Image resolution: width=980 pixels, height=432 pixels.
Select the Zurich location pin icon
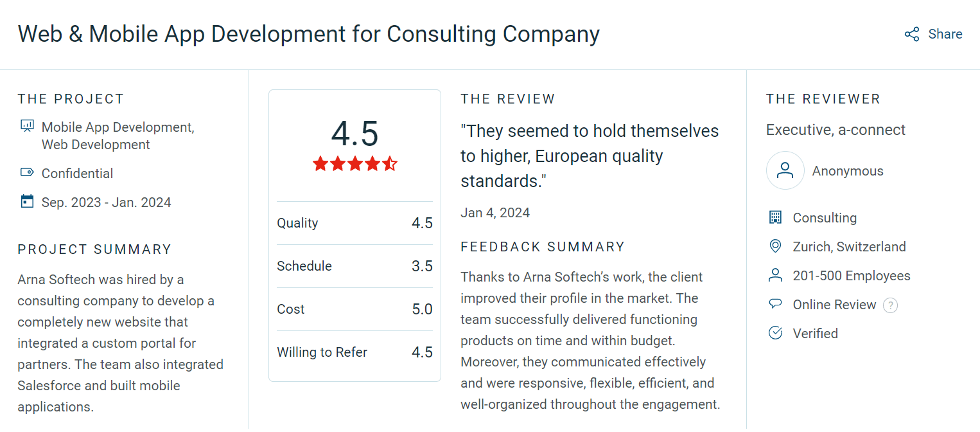pyautogui.click(x=775, y=246)
